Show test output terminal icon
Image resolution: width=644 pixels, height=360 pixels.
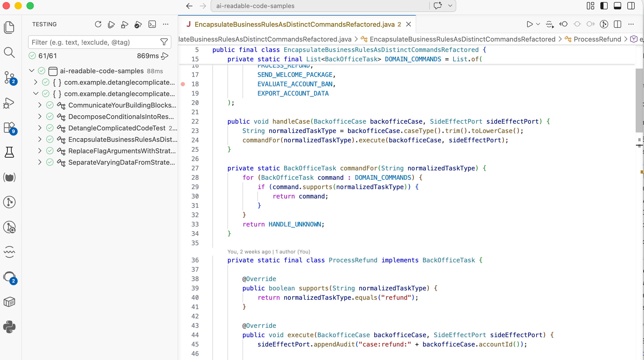click(152, 24)
